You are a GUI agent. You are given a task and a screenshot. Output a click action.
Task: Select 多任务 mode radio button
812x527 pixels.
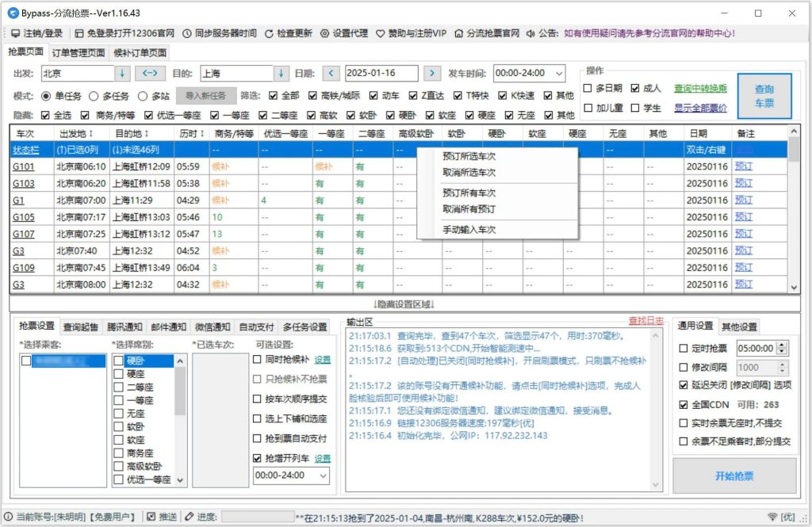click(x=94, y=97)
